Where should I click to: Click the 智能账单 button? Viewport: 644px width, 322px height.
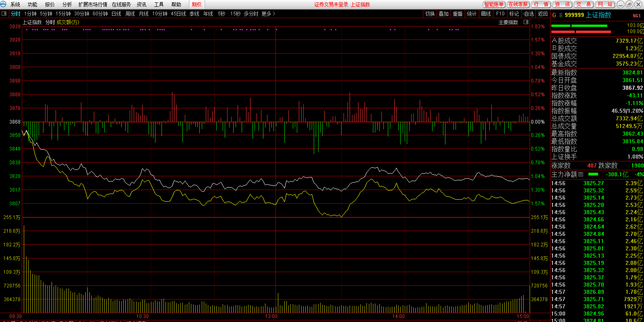pyautogui.click(x=494, y=4)
